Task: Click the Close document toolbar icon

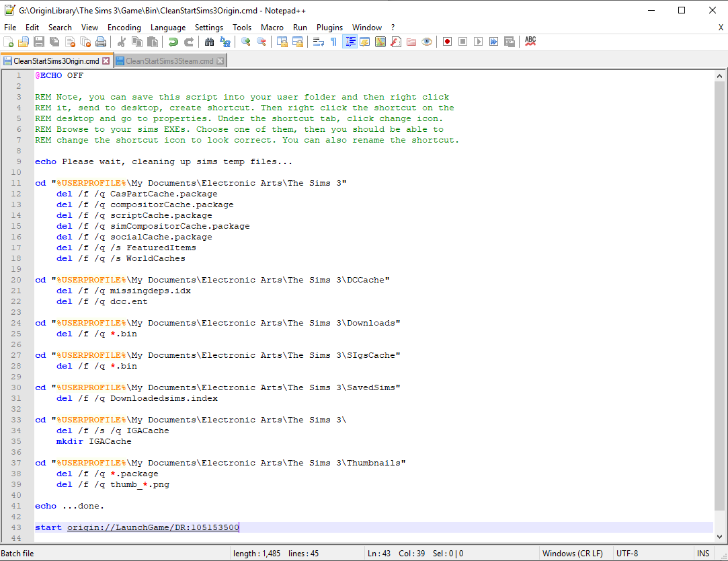Action: click(70, 42)
